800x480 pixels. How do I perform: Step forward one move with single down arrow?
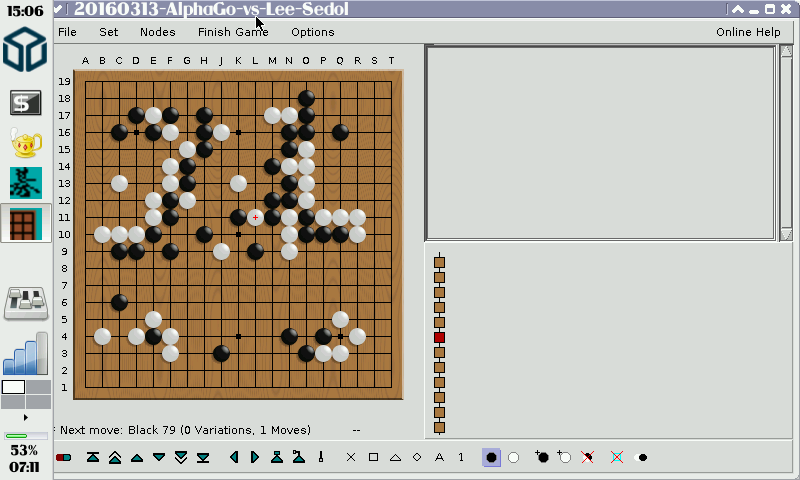point(159,458)
